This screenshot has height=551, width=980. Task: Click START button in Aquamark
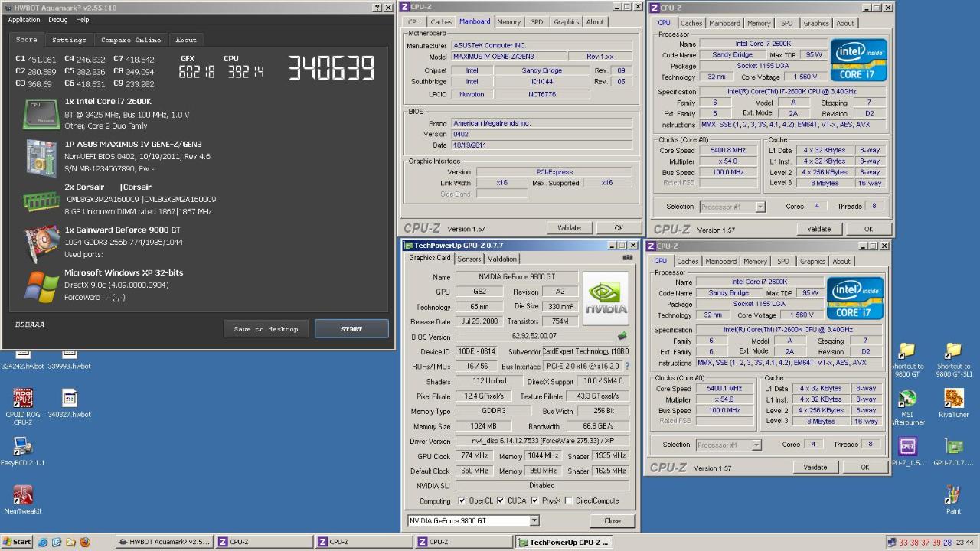351,329
